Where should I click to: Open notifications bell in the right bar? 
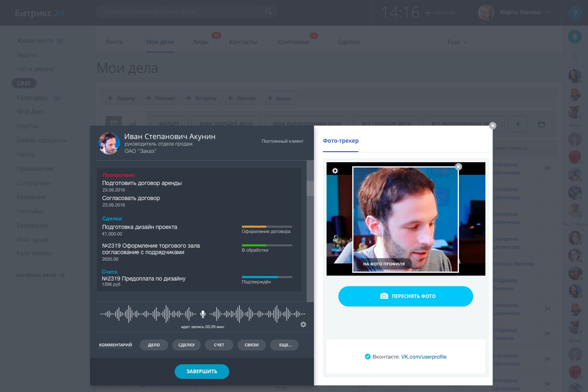tap(575, 37)
